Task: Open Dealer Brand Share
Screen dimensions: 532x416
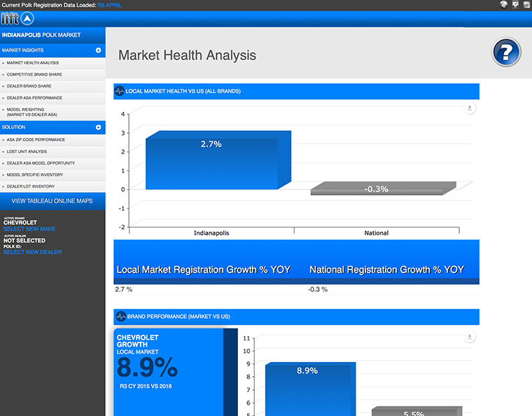Action: pyautogui.click(x=52, y=86)
